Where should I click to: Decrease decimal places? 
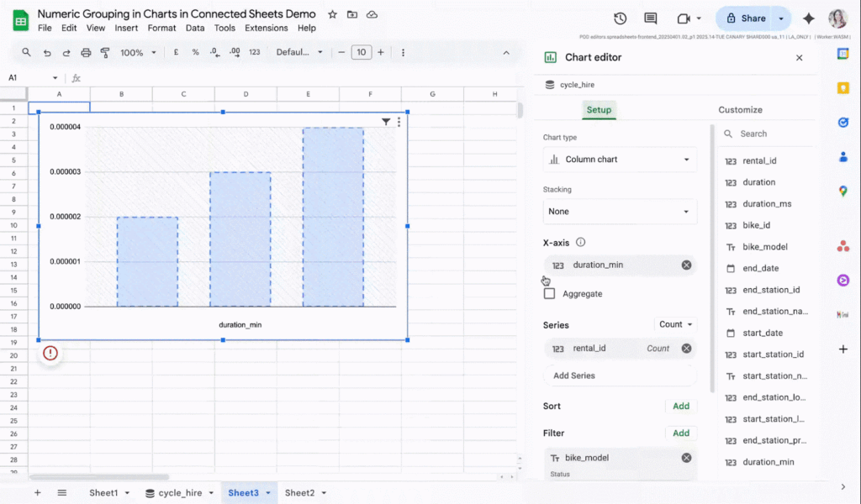[x=214, y=52]
